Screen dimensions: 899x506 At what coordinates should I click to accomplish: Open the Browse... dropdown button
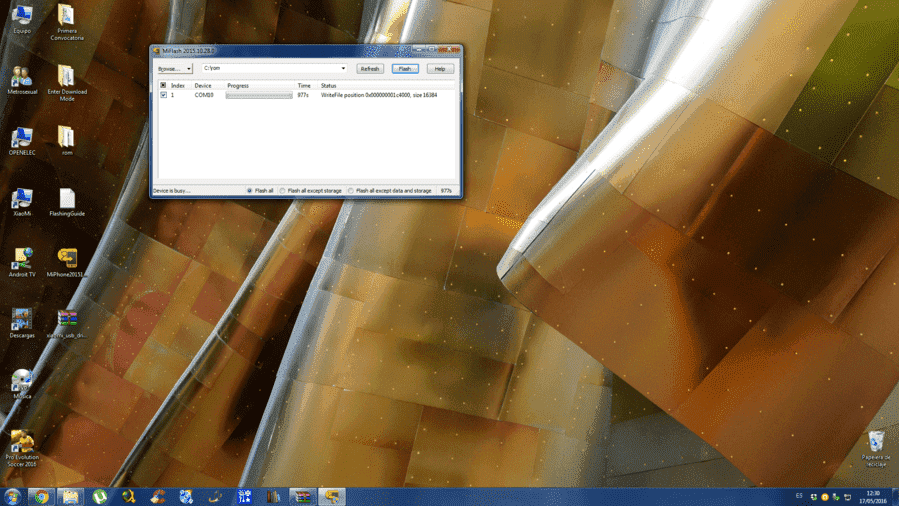175,69
